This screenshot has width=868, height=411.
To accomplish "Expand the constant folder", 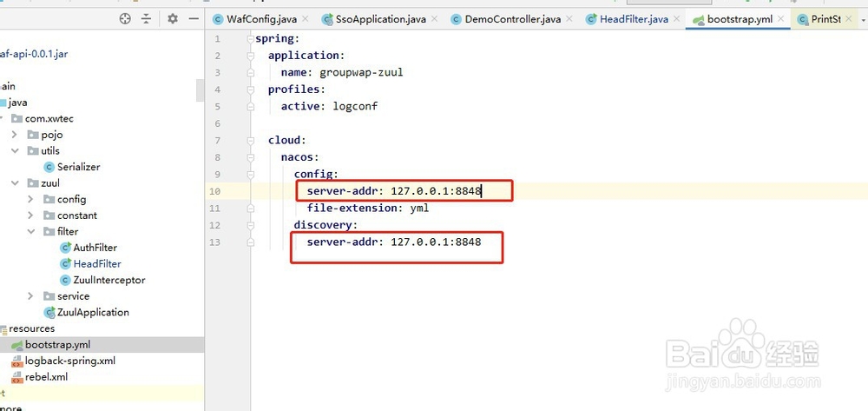I will pos(30,215).
